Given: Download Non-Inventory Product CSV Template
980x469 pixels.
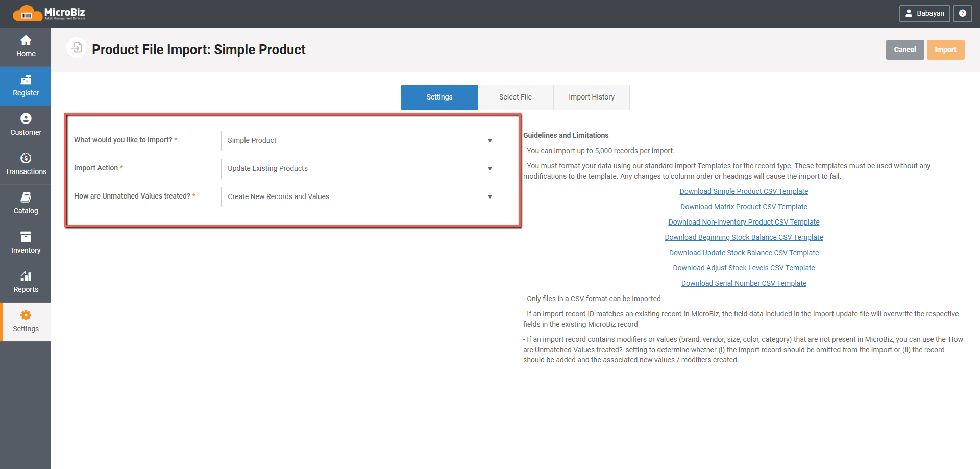Looking at the screenshot, I should [744, 222].
